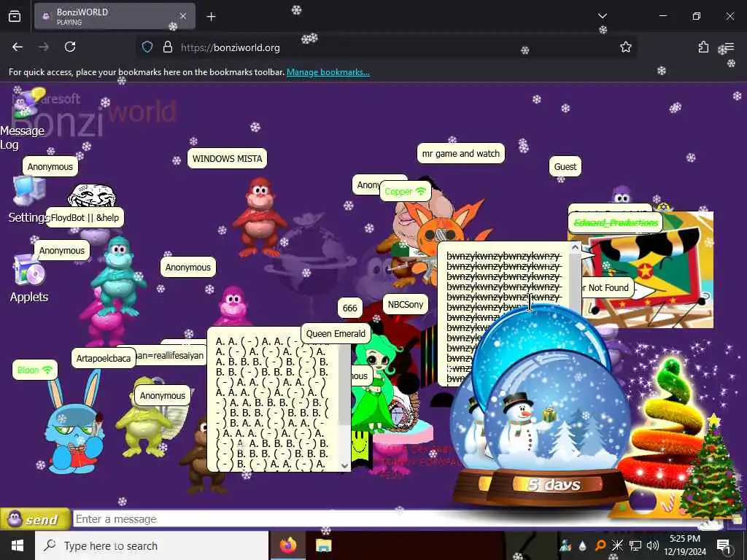The height and width of the screenshot is (560, 747).
Task: Open the Settings computer icon
Action: point(29,192)
